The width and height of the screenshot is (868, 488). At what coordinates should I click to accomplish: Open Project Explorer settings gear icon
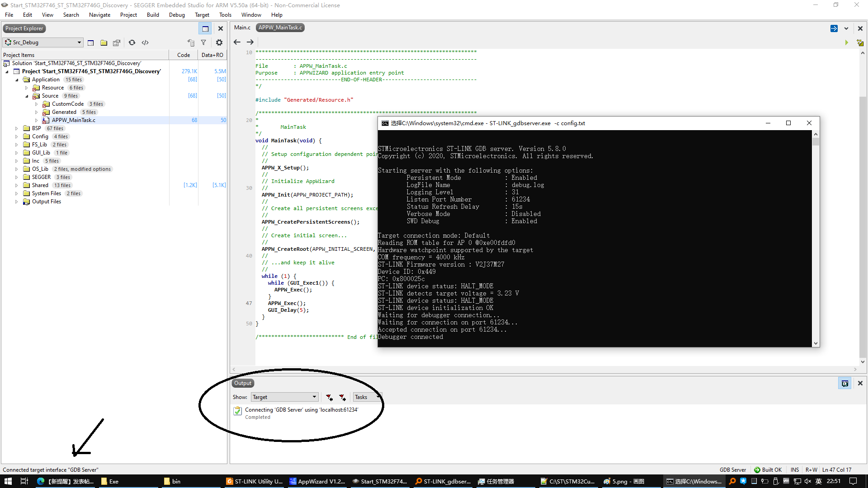pos(219,42)
